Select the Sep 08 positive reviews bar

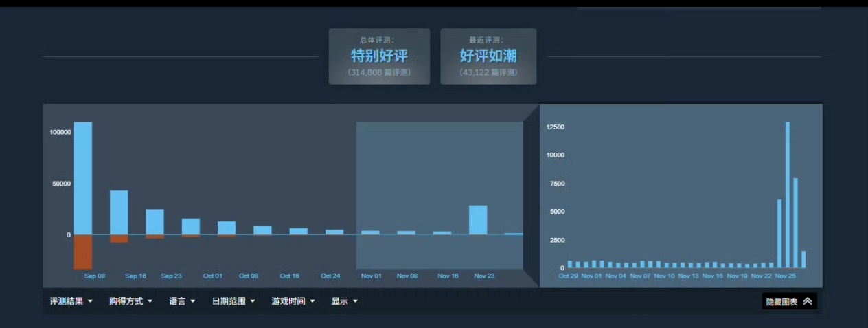pyautogui.click(x=83, y=178)
